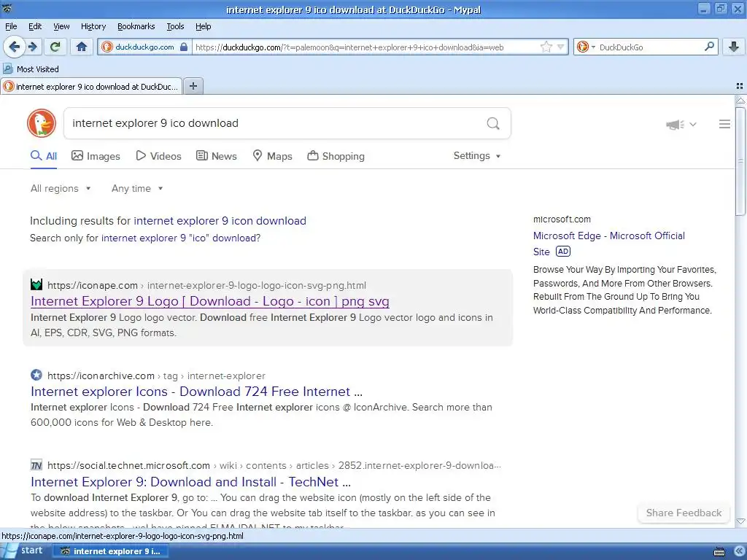747x560 pixels.
Task: Click the microsoft.com ad domain text
Action: coord(562,219)
